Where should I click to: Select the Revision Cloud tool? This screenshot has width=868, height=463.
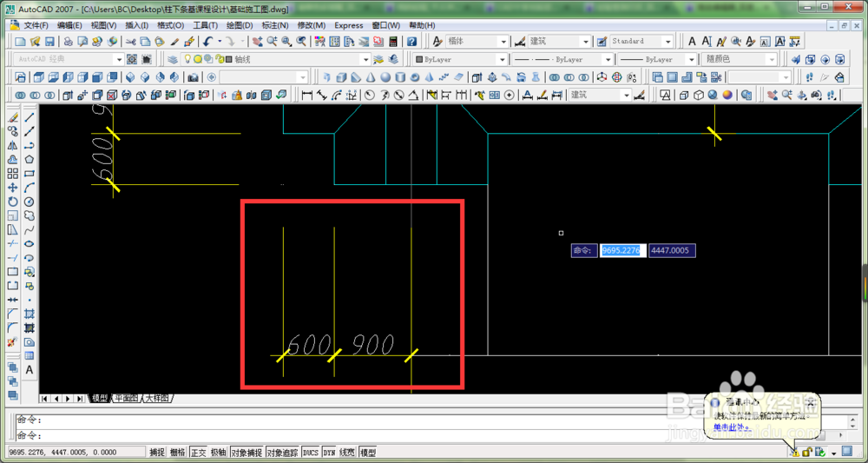tap(30, 216)
